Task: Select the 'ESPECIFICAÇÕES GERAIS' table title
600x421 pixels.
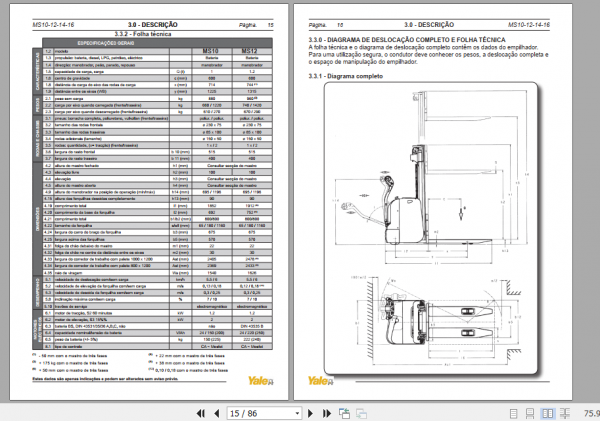Action: (x=106, y=43)
